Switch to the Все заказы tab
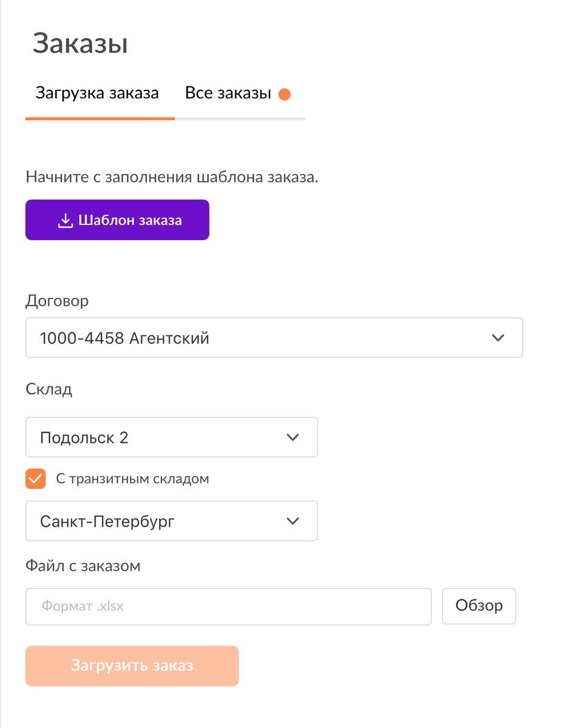The width and height of the screenshot is (565, 728). point(228,93)
